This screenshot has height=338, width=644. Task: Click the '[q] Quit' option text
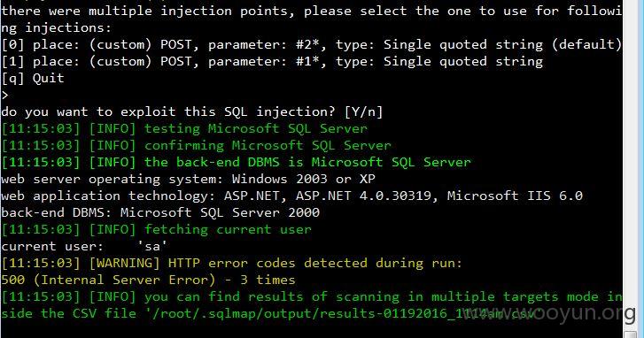click(33, 79)
